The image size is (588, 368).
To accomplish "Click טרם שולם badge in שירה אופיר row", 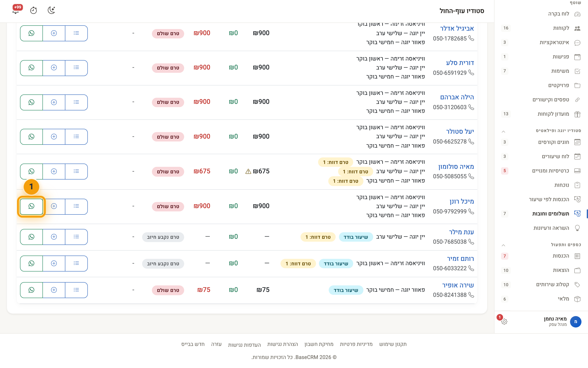I will click(168, 290).
